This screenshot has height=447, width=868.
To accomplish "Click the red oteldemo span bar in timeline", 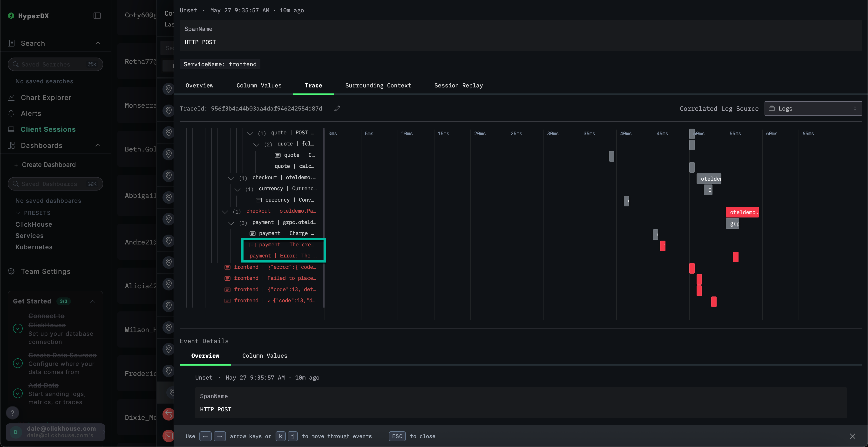I will [x=742, y=212].
